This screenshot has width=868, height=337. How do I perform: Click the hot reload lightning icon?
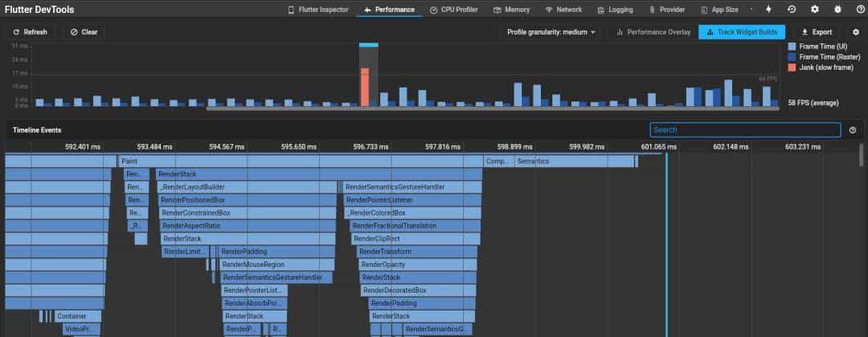(768, 10)
